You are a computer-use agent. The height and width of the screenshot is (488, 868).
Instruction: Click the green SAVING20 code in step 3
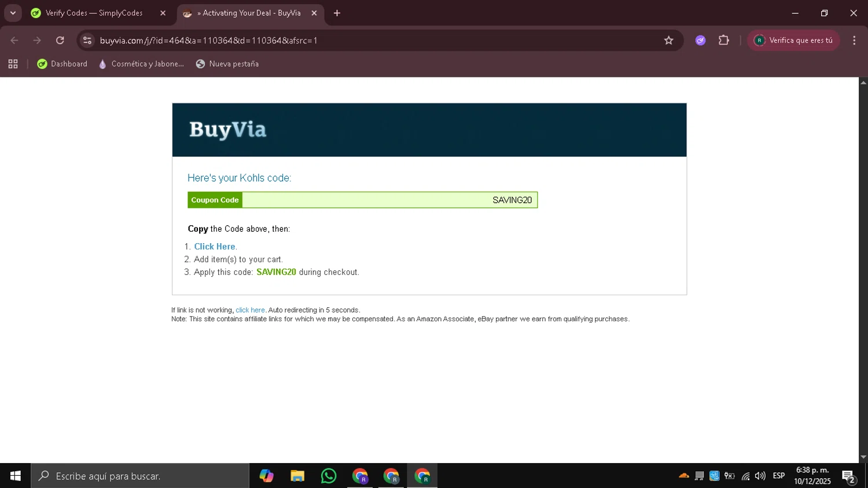(276, 272)
